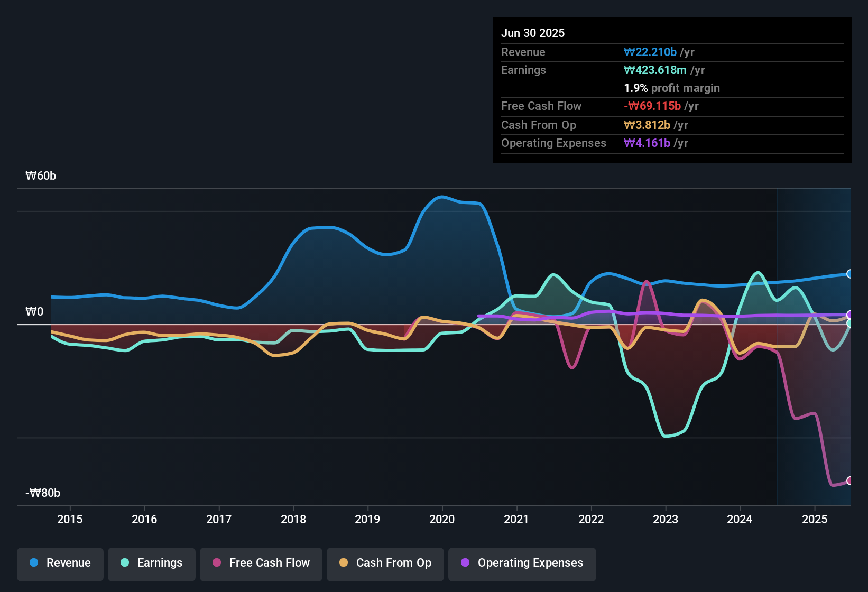
Task: Click the pink Free Cash Flow legend dot
Action: click(x=216, y=563)
